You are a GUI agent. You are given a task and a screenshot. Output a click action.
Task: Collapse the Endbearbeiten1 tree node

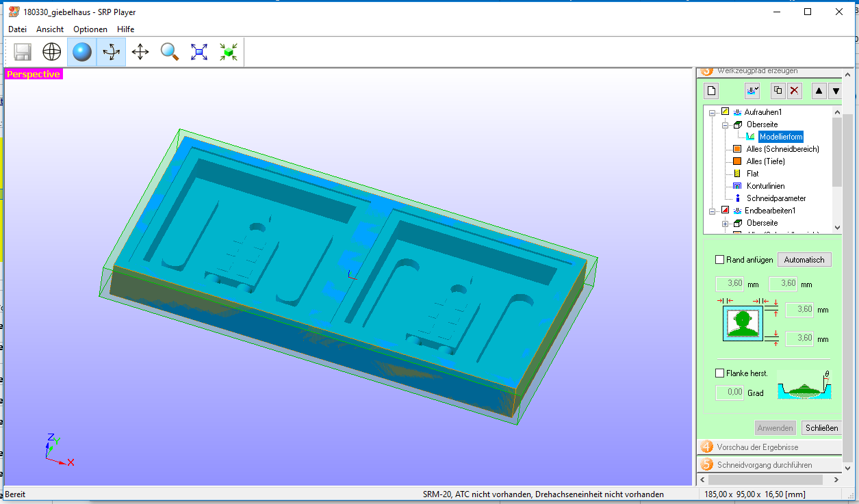coord(712,211)
